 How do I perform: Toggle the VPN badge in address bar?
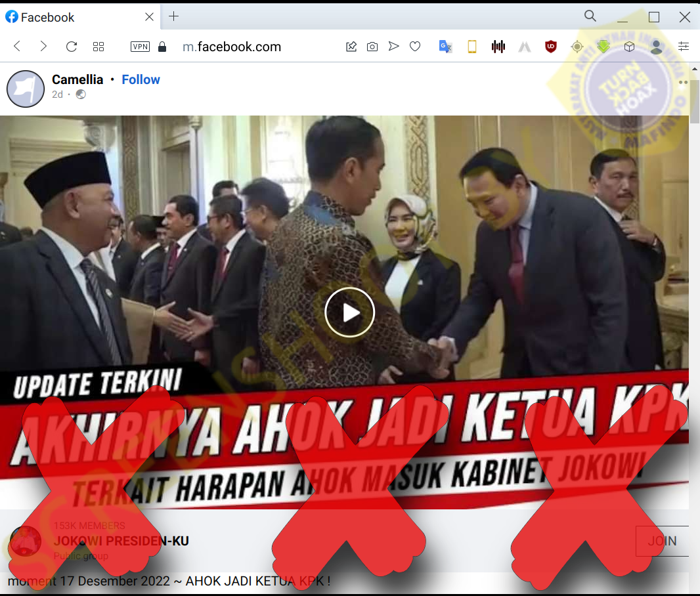click(x=140, y=47)
